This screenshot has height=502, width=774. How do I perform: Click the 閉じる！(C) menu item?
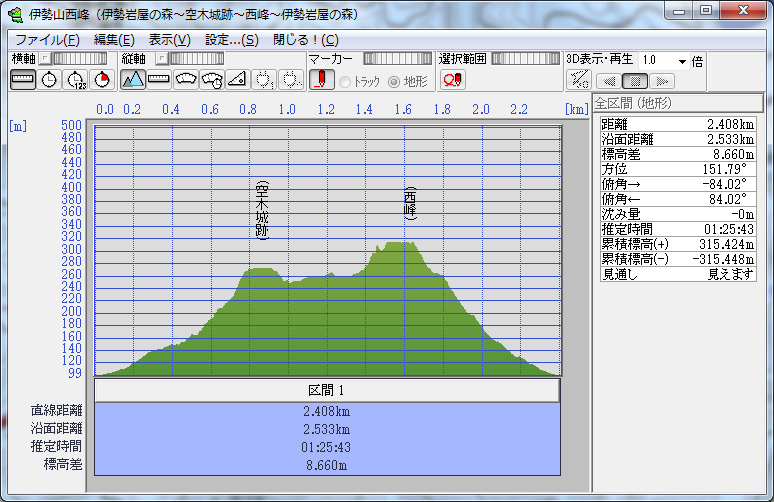click(306, 40)
